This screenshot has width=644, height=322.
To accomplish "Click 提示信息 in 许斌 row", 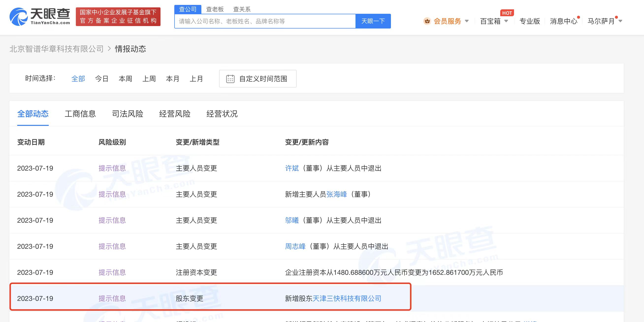I will (112, 168).
